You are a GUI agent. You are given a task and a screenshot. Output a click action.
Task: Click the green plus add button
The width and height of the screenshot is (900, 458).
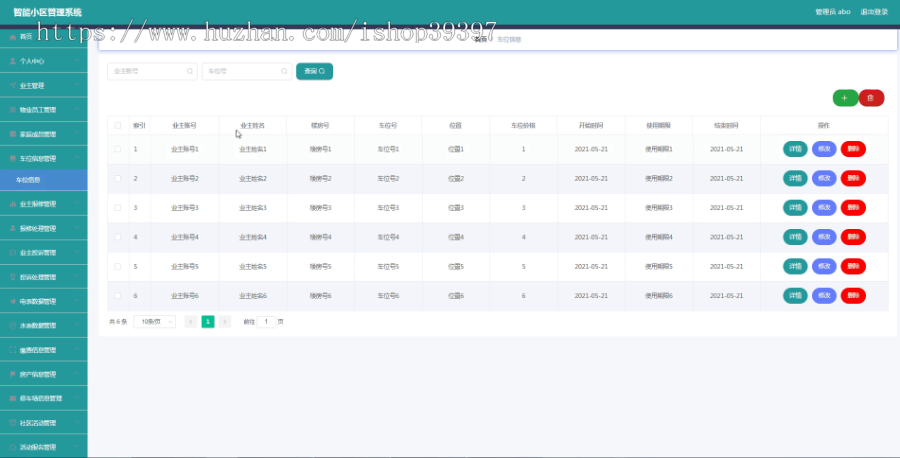(845, 98)
